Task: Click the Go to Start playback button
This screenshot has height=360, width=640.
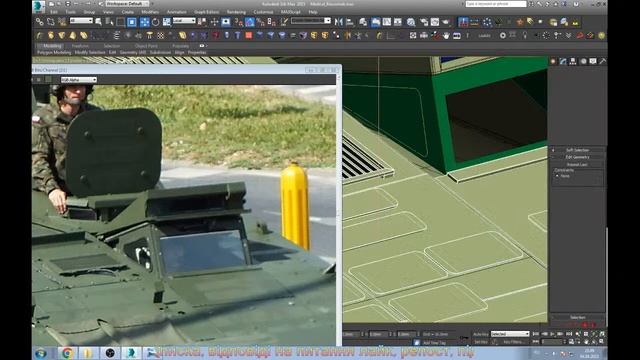Action: 536,334
